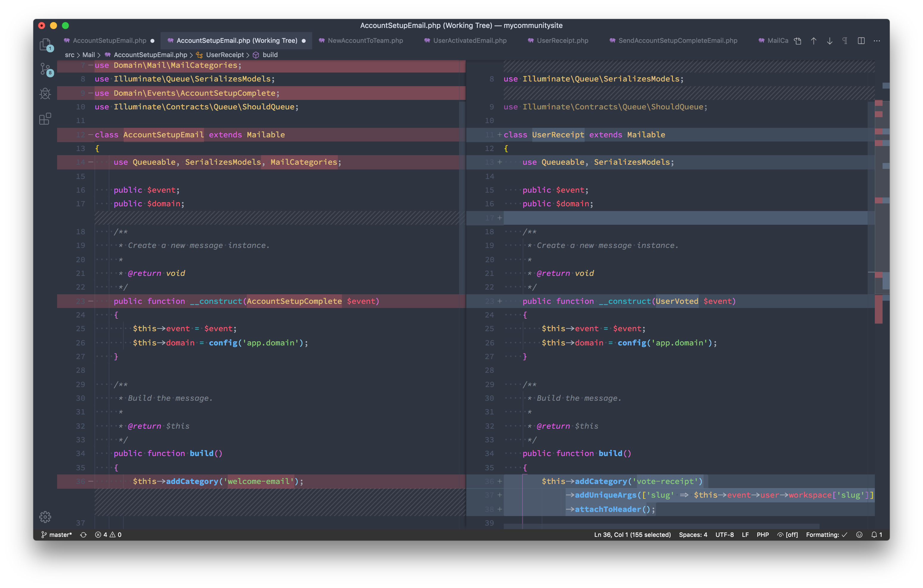Open the editor More Actions ellipsis menu
The height and width of the screenshot is (588, 923).
[877, 41]
